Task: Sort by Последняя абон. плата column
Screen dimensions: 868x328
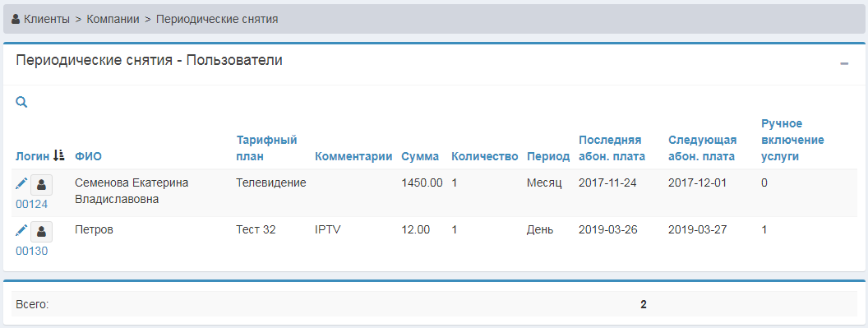Action: pos(612,148)
